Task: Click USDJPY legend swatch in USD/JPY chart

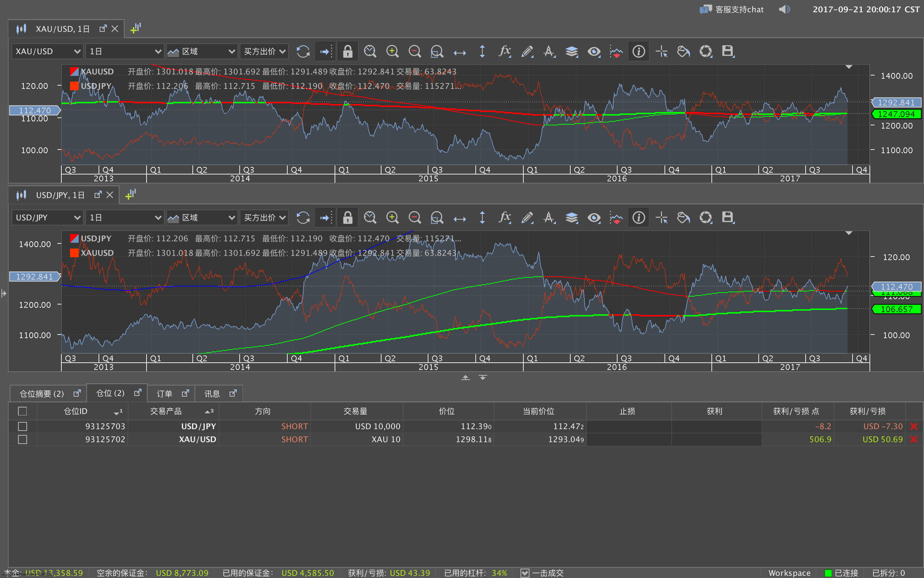Action: (74, 238)
